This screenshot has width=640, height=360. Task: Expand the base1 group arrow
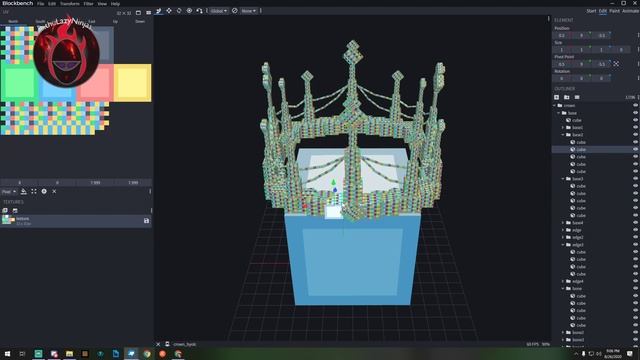point(563,127)
